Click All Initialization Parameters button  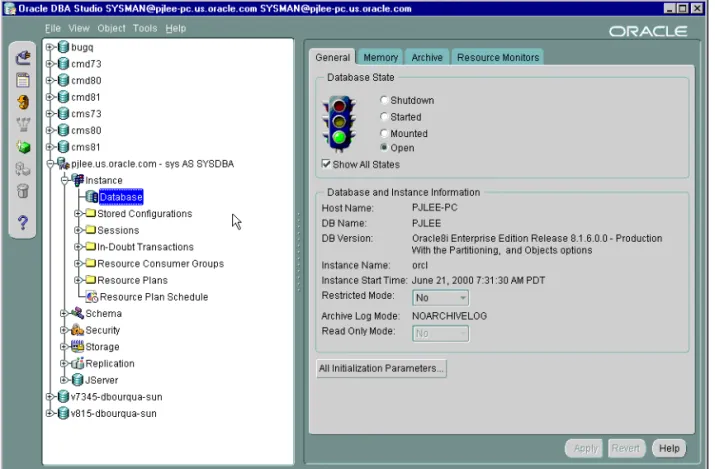pos(381,368)
